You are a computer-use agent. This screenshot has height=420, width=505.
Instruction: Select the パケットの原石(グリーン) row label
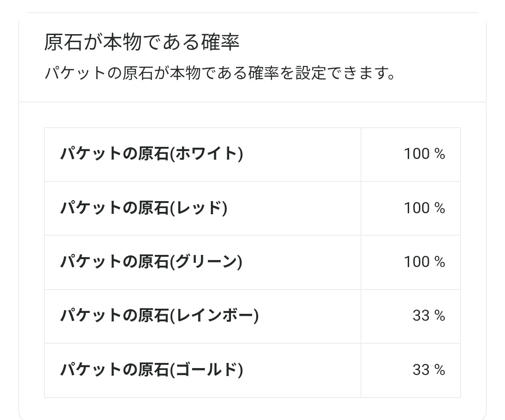151,262
